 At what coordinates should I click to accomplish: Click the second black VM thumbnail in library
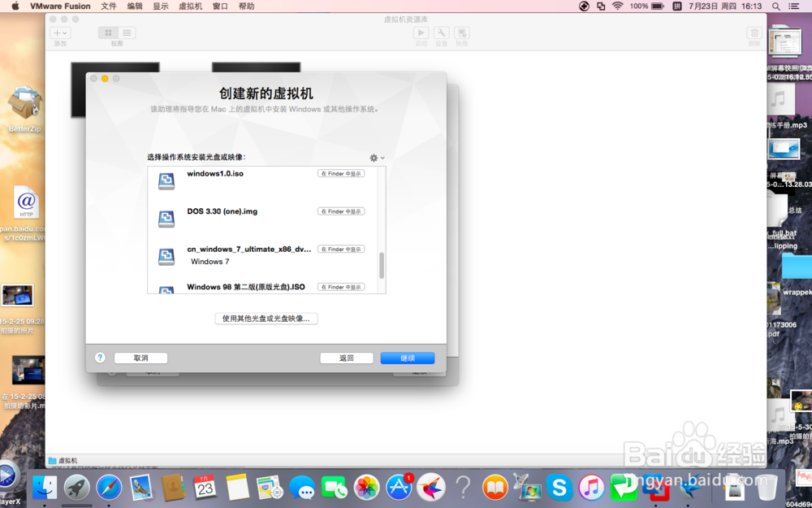click(x=256, y=67)
